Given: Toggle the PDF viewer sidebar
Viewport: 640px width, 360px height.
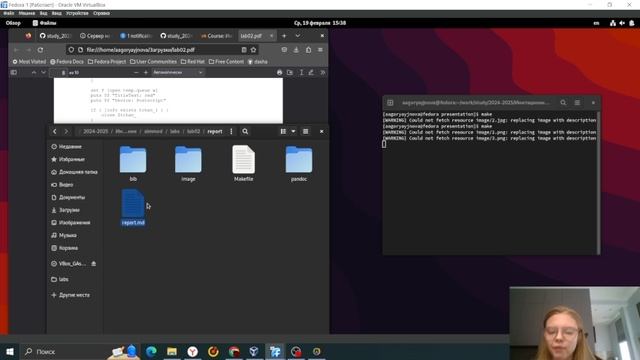Looking at the screenshot, I should click(13, 72).
